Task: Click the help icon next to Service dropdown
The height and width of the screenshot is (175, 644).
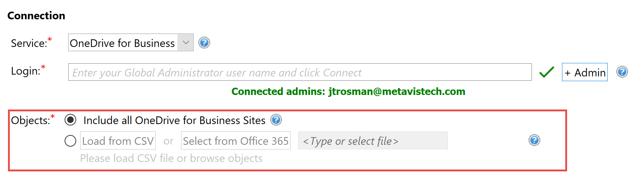Action: pos(204,43)
